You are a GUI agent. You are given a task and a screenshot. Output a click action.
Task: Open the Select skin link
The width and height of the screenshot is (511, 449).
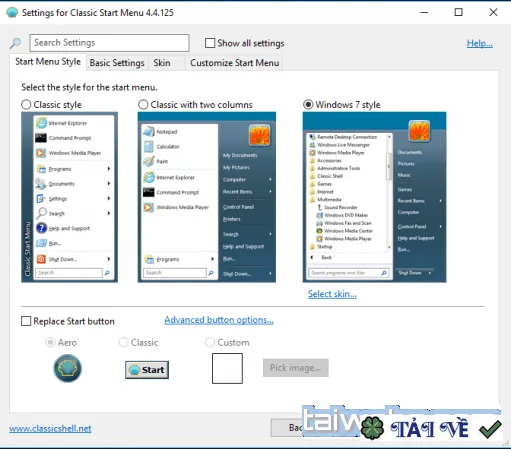click(332, 294)
